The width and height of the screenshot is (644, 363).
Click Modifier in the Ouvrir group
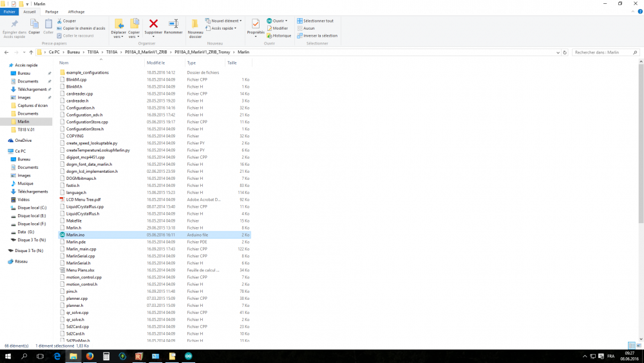click(278, 28)
